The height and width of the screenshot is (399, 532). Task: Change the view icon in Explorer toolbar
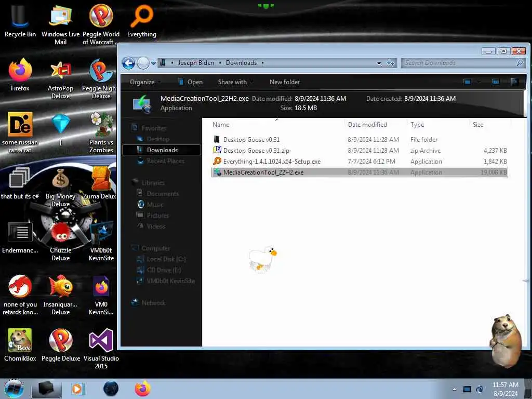[x=467, y=82]
